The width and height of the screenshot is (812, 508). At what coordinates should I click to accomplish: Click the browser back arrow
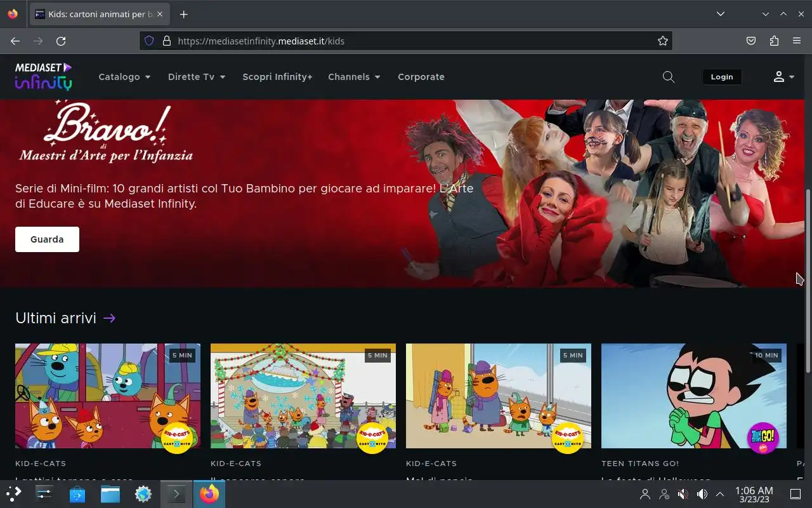tap(15, 41)
